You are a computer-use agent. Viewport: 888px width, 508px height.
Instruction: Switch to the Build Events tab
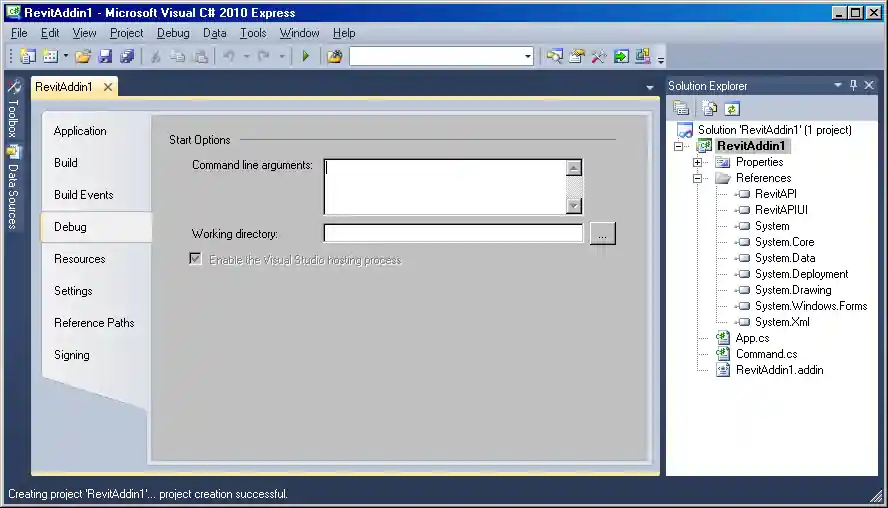(x=84, y=195)
